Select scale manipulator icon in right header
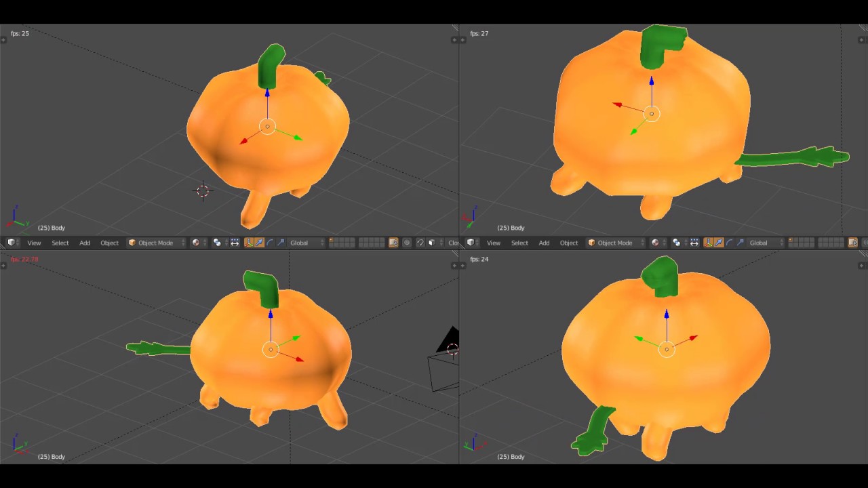The width and height of the screenshot is (868, 488). tap(740, 243)
